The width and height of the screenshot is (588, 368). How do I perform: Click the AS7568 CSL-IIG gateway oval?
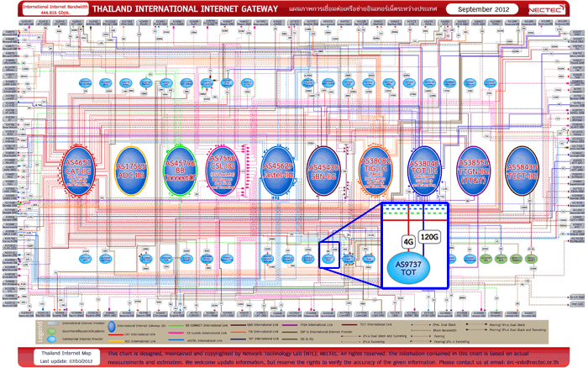(223, 171)
